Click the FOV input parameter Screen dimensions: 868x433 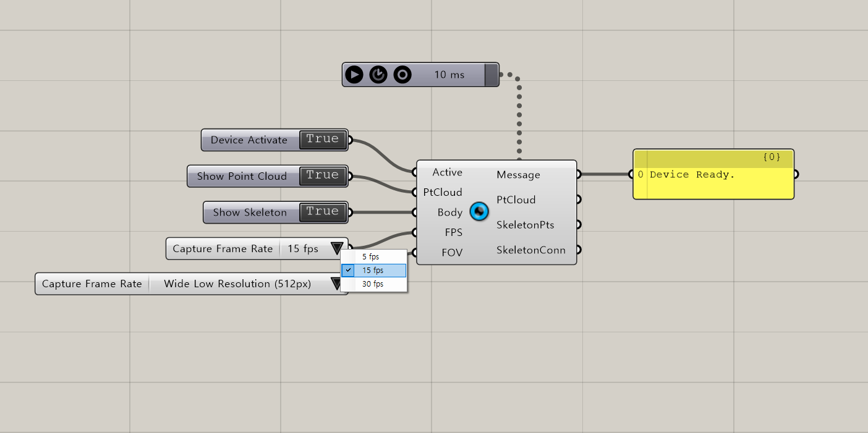pos(452,252)
